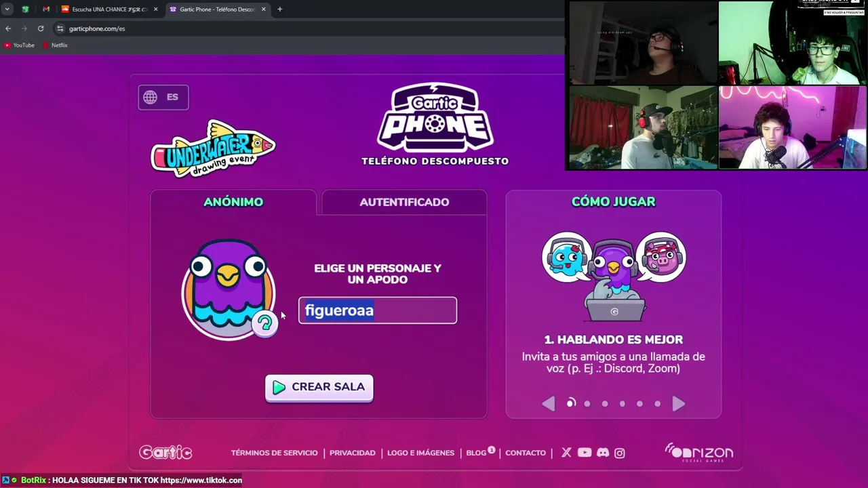This screenshot has height=488, width=868.
Task: Click the bottom-left webcam with red headphones
Action: coord(643,127)
